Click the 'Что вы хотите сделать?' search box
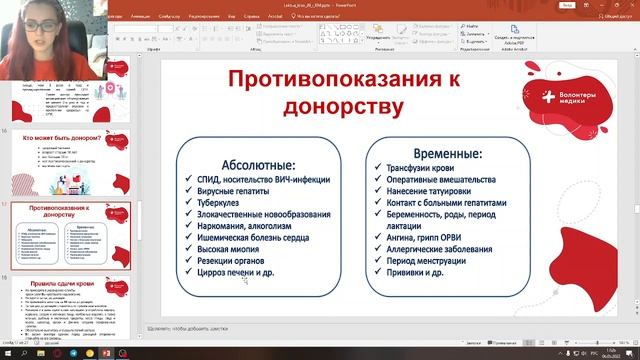The width and height of the screenshot is (640, 360). click(315, 16)
